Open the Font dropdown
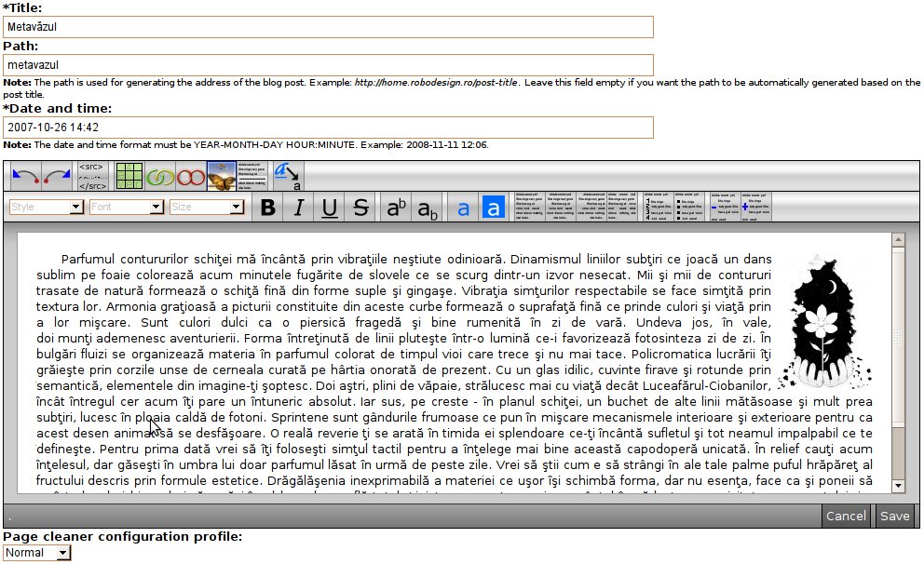The image size is (924, 564). [x=127, y=207]
